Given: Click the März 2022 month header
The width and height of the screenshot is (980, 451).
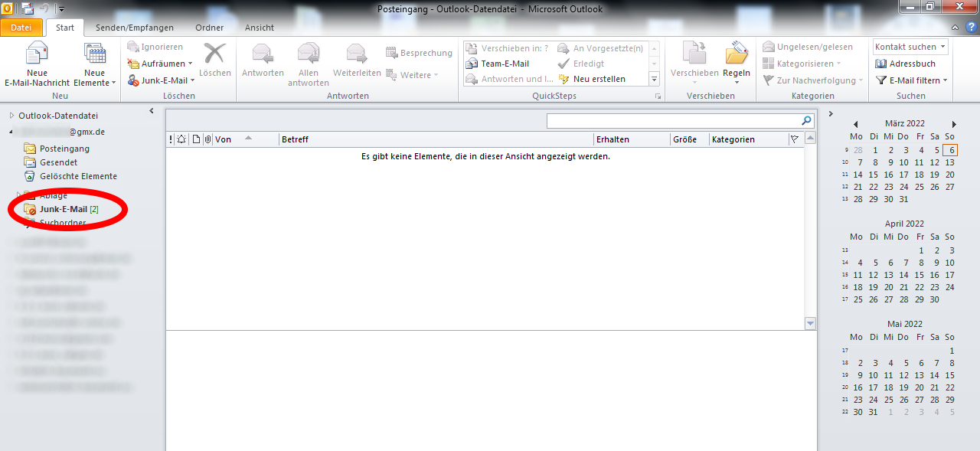Looking at the screenshot, I should [905, 123].
